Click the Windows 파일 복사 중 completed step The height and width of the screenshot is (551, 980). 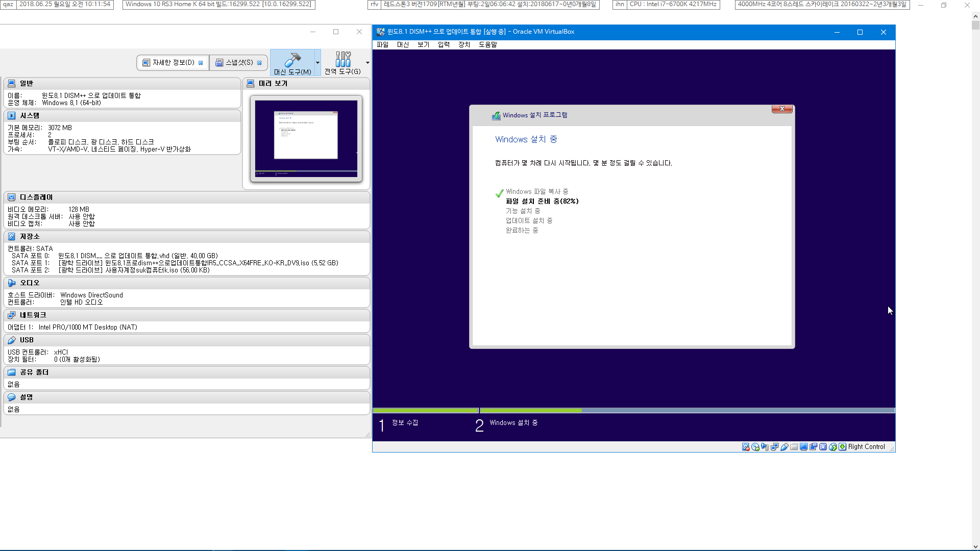pos(537,192)
